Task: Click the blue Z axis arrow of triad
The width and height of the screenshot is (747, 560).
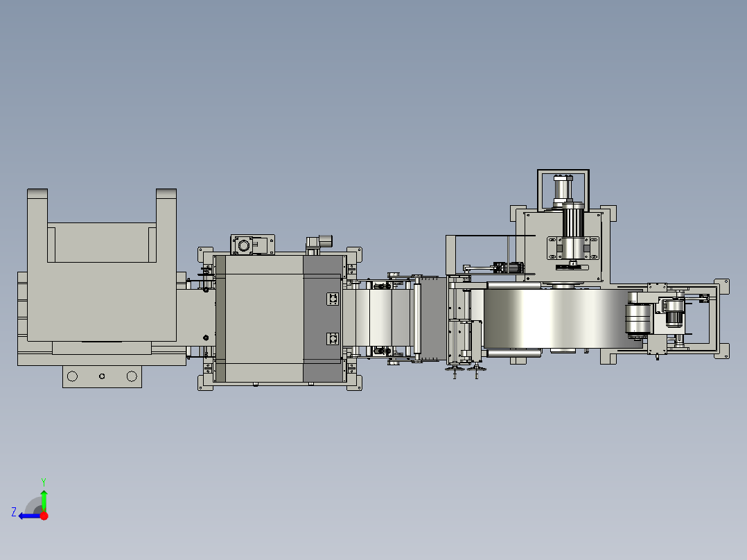Action: pyautogui.click(x=28, y=516)
